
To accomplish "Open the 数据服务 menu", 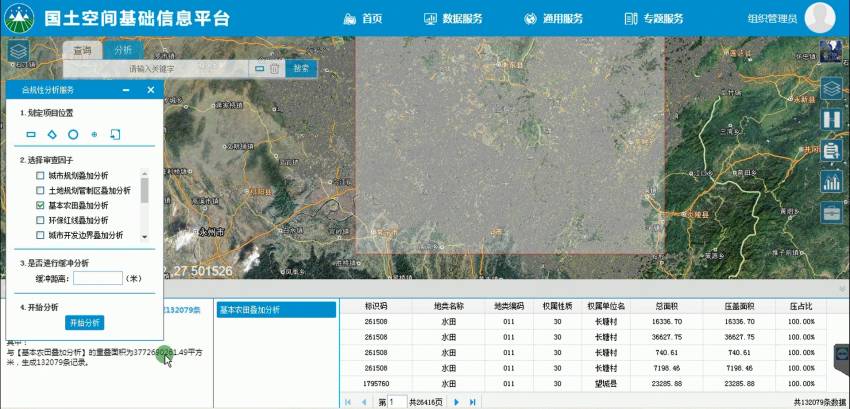I will pos(453,19).
